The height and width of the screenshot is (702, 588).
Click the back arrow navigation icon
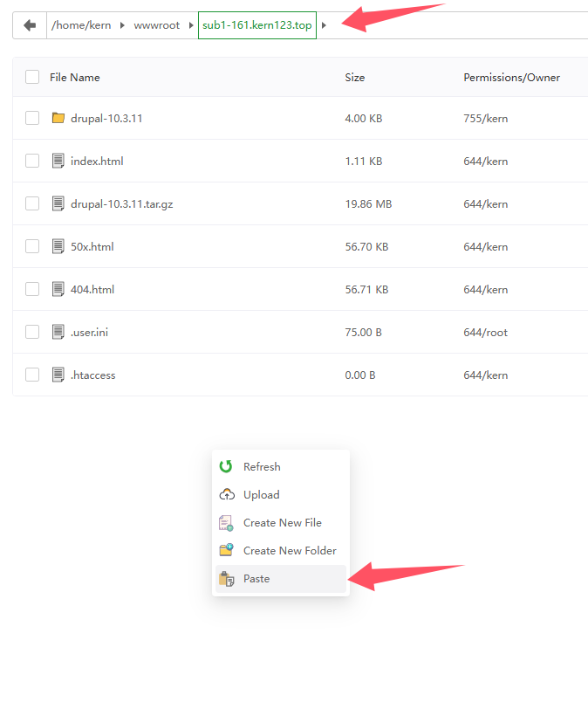click(30, 25)
